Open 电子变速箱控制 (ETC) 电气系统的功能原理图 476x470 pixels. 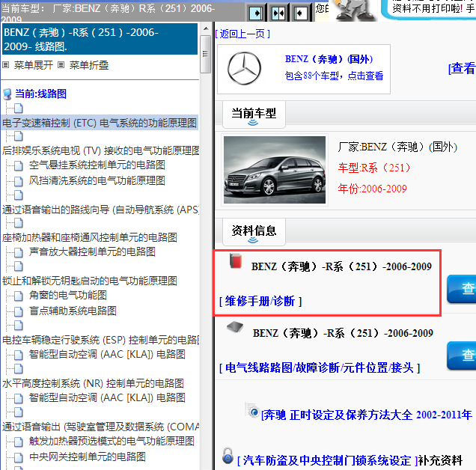100,123
